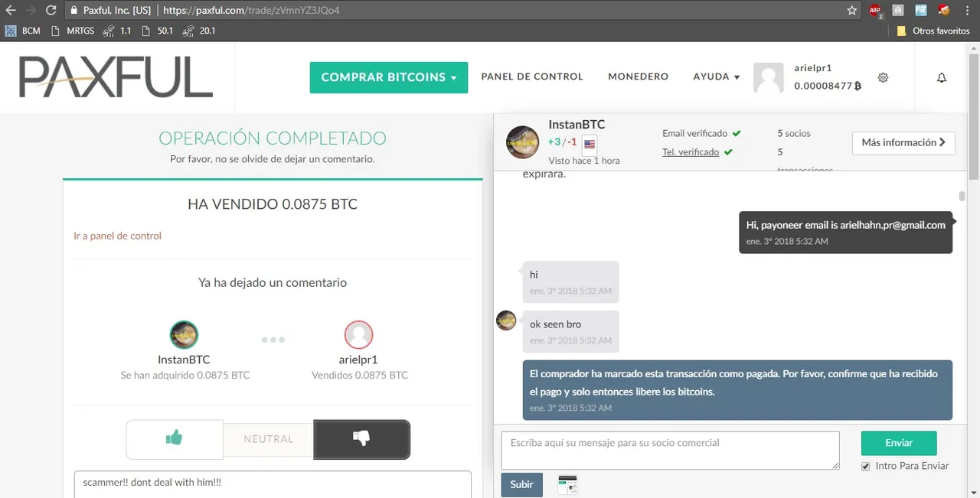980x498 pixels.
Task: Click the Email verificado label
Action: click(695, 133)
